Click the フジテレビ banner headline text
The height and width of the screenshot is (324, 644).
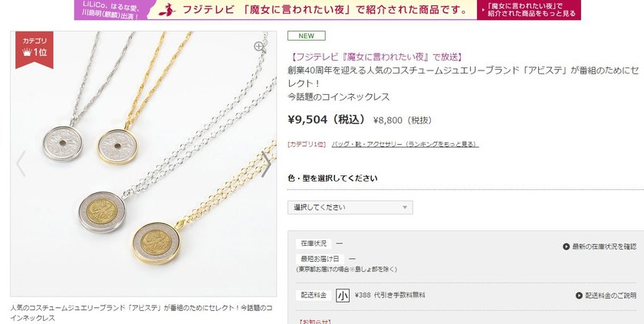coord(324,9)
